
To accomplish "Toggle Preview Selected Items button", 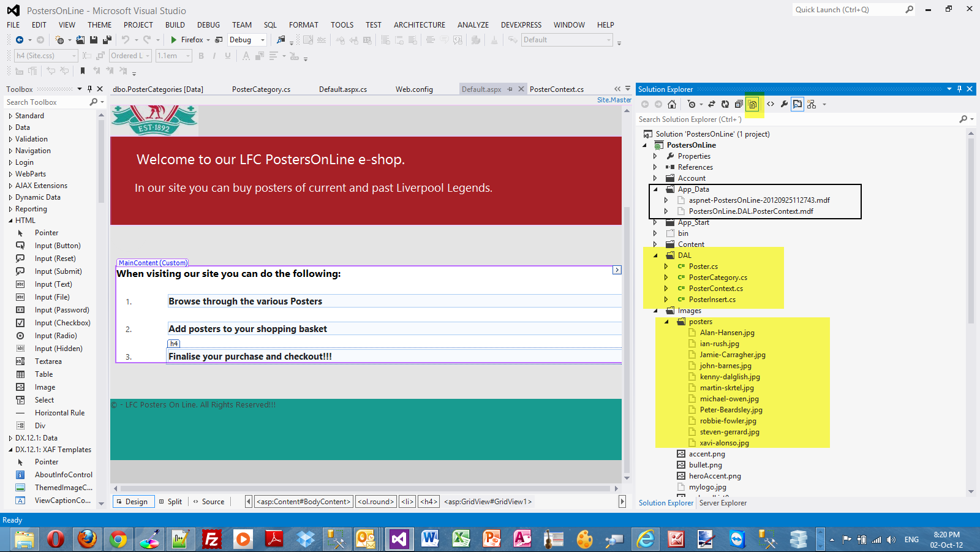I will pos(797,104).
